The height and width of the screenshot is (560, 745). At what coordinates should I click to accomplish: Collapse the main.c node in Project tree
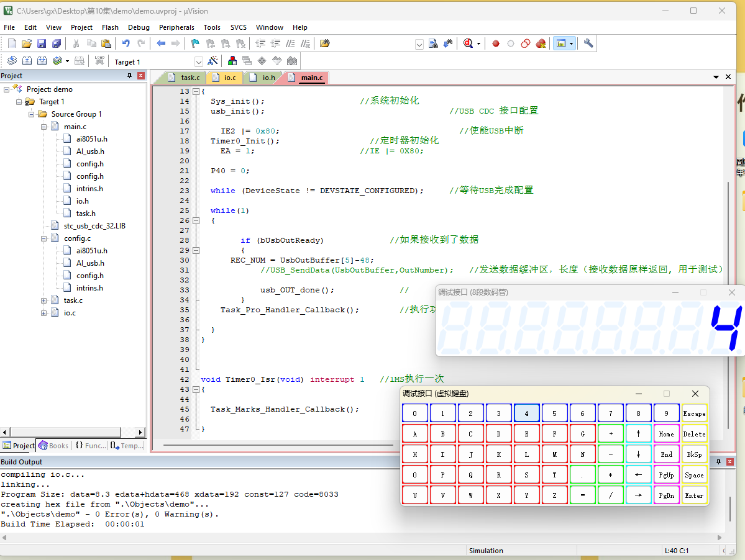coord(43,127)
